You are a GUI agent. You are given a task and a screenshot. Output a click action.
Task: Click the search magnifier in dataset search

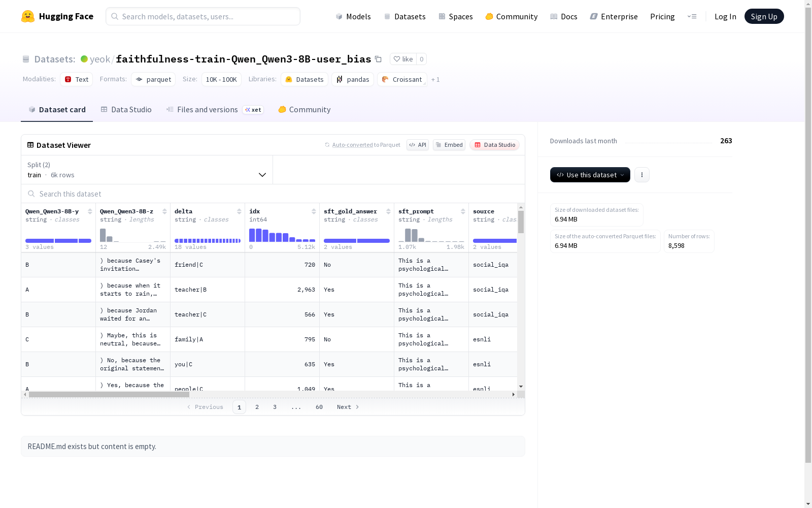31,194
